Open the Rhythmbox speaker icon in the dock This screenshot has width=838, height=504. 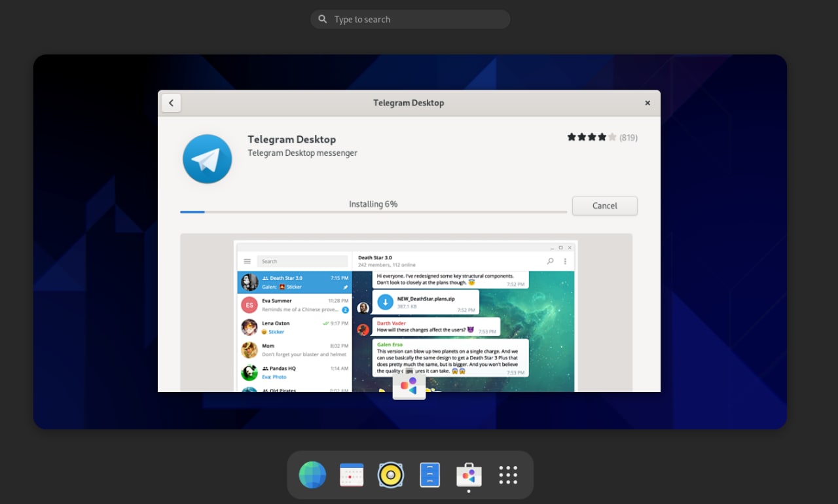391,475
